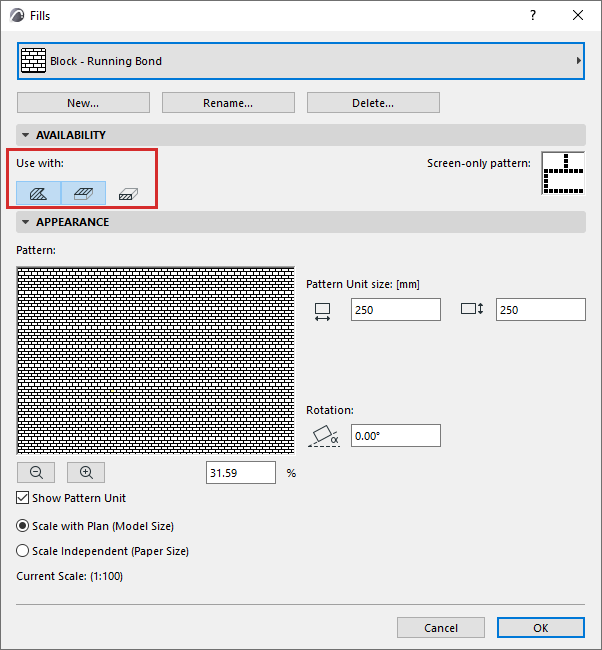
Task: Close the Fills dialog
Action: coord(578,16)
